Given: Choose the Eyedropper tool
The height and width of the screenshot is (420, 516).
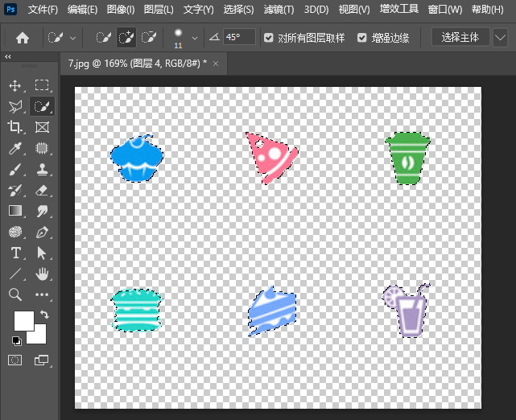Looking at the screenshot, I should 14,148.
